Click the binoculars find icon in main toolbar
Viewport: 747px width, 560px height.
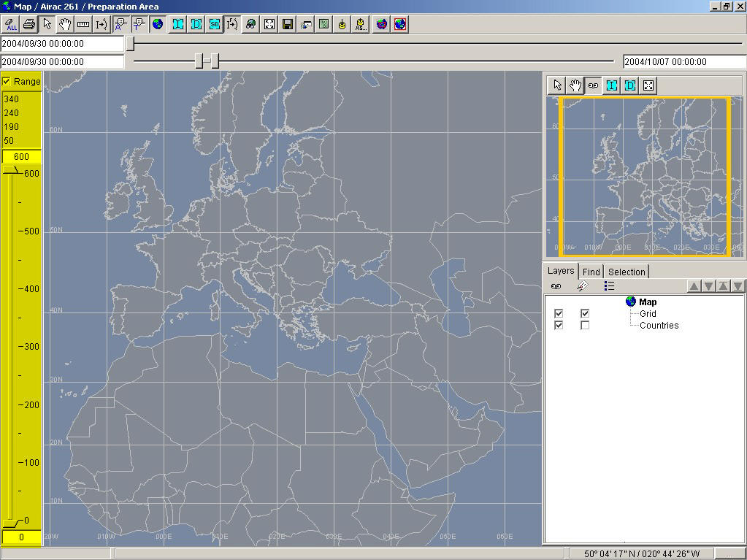(250, 24)
